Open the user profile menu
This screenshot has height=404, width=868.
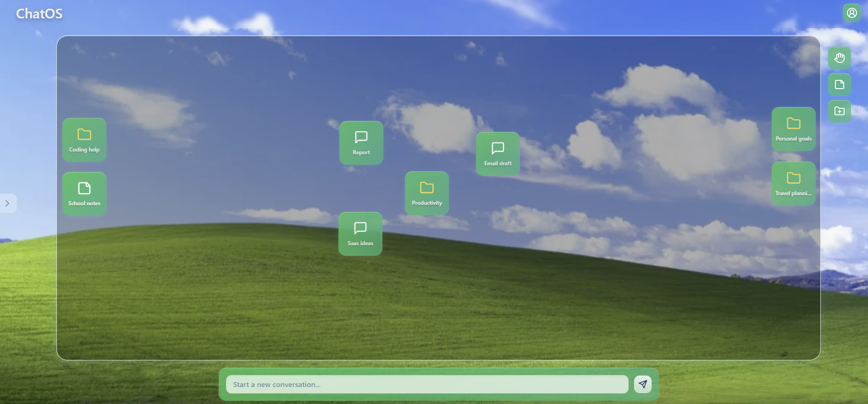852,13
